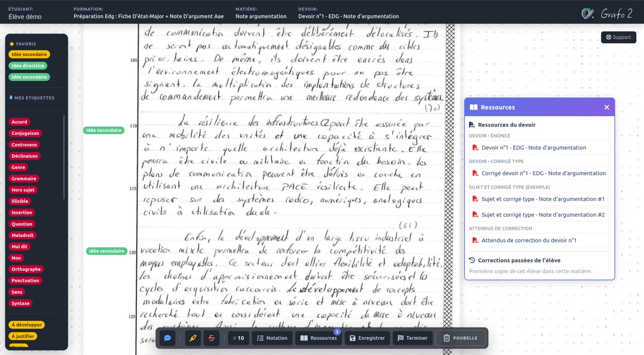Click Idée secondaire annotation at line 120
The height and width of the screenshot is (355, 644).
[107, 251]
